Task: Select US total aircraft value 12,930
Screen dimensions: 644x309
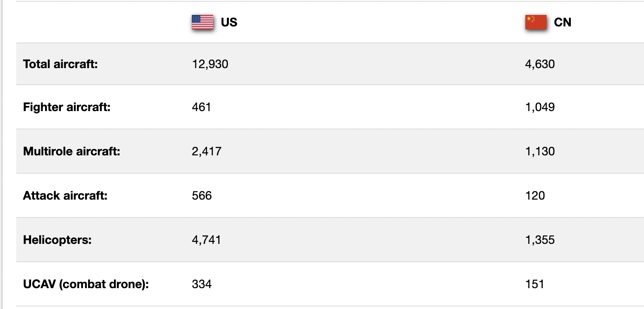Action: click(210, 64)
